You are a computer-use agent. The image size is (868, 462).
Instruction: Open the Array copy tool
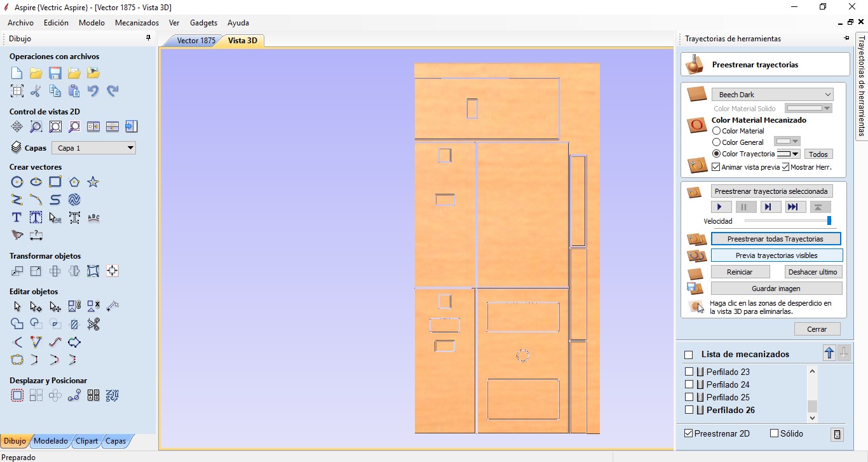click(x=36, y=395)
